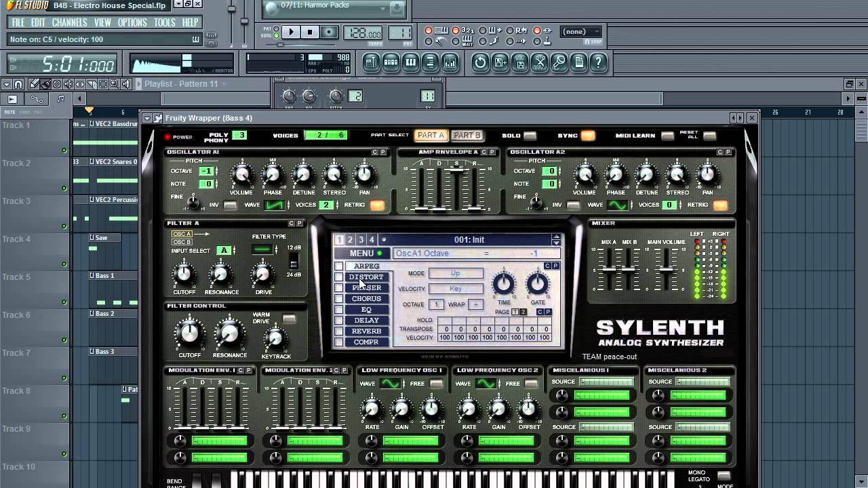
Task: Open Oscillator A1 WAVE shape selector
Action: (274, 205)
